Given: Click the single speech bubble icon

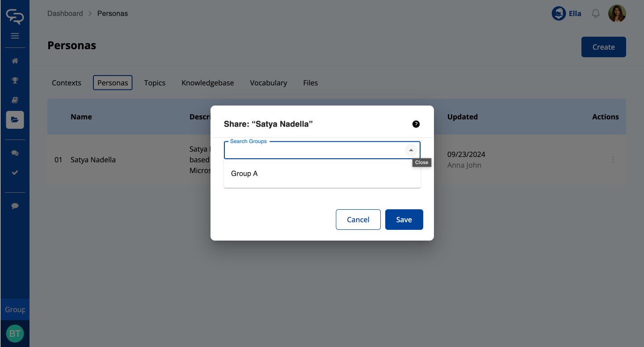Looking at the screenshot, I should [x=15, y=206].
